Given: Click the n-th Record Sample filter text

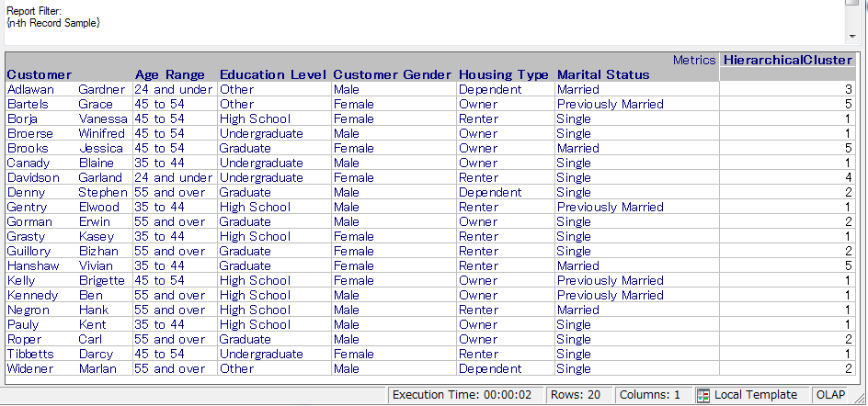Looking at the screenshot, I should coord(53,21).
